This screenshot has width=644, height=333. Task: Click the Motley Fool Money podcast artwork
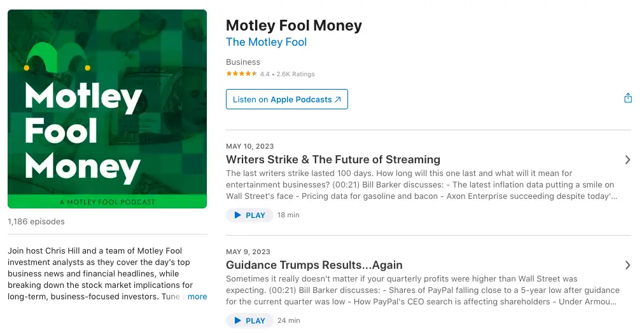point(107,109)
